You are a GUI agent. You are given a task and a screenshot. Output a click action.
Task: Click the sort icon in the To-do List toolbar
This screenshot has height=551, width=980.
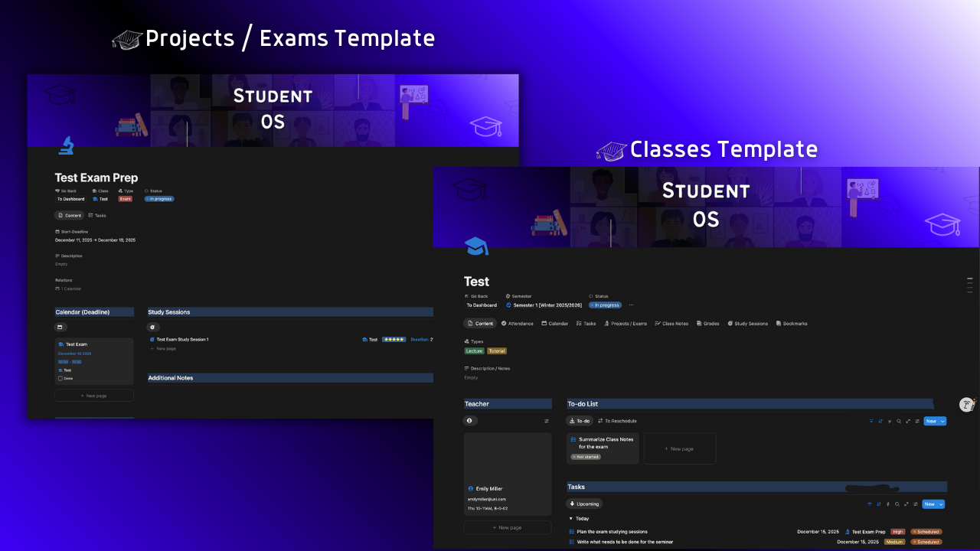coord(880,421)
